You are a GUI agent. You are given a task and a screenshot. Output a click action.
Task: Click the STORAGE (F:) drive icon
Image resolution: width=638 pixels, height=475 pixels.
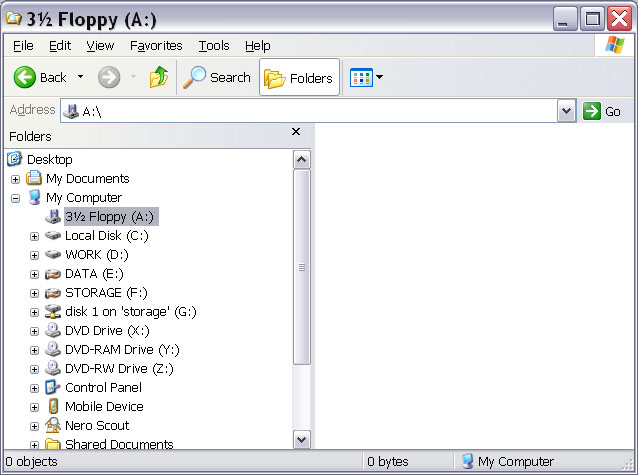coord(53,293)
